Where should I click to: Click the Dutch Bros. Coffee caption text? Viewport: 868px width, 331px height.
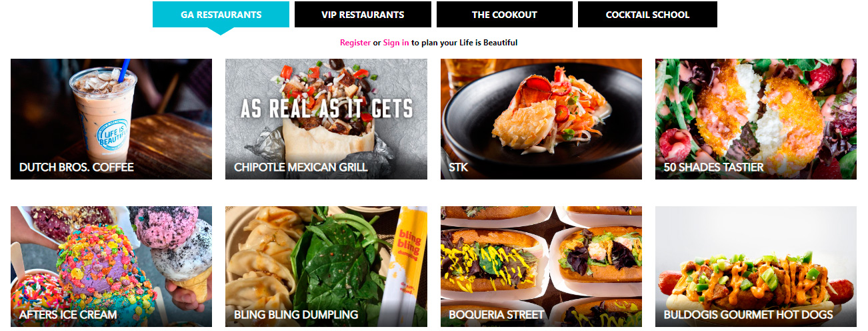pos(77,168)
